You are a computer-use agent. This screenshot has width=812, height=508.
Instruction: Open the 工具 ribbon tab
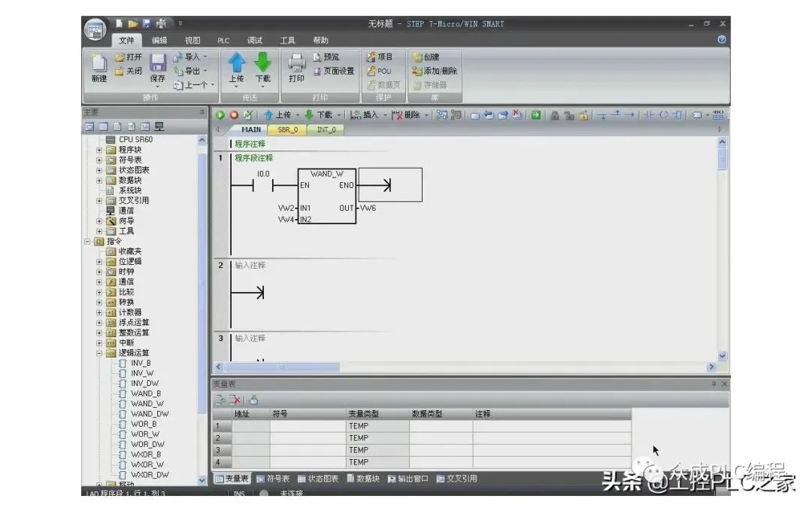tap(287, 41)
